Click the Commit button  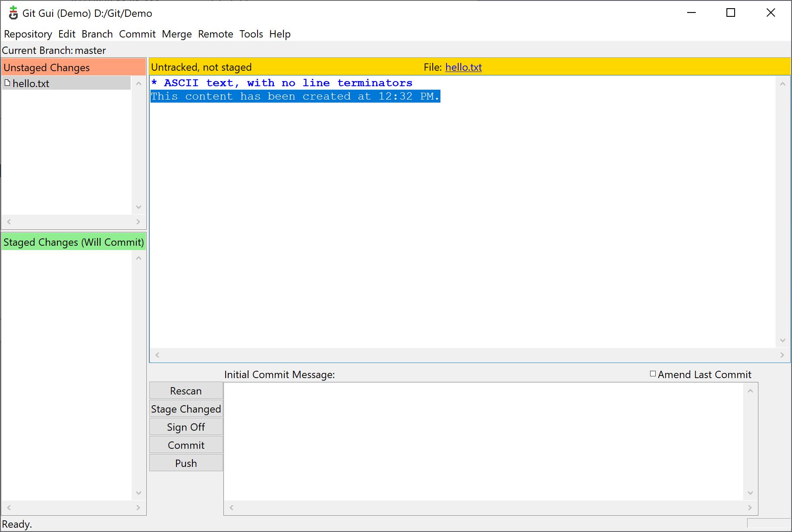point(186,445)
